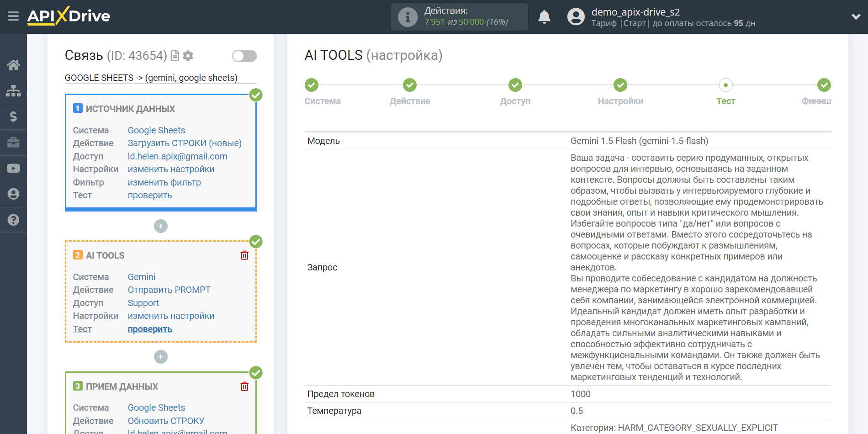The height and width of the screenshot is (434, 868).
Task: Open connections sitemap icon in sidebar
Action: pyautogui.click(x=13, y=91)
